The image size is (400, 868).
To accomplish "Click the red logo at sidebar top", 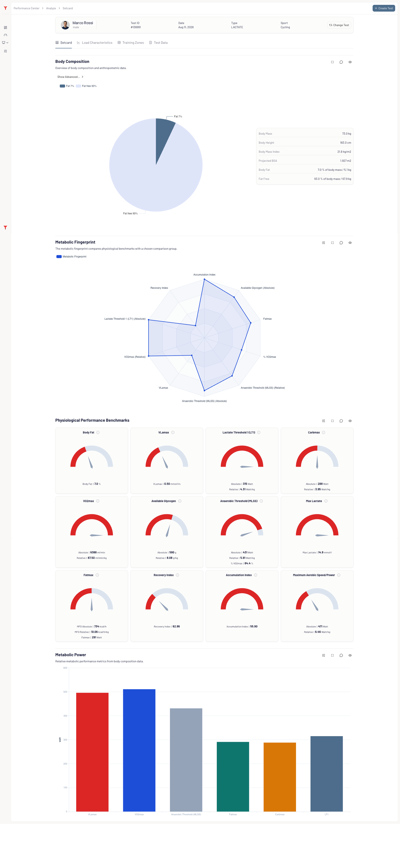I will [x=5, y=8].
